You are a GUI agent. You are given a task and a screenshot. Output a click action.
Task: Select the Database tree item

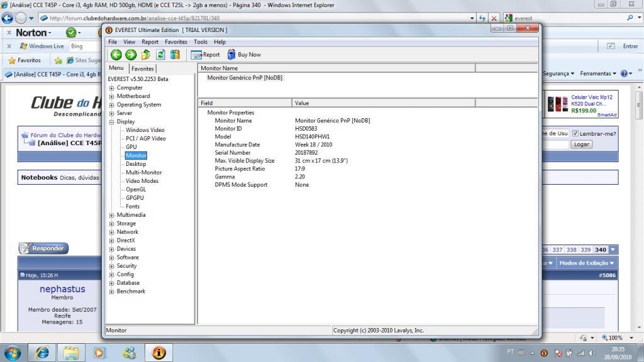pos(128,283)
